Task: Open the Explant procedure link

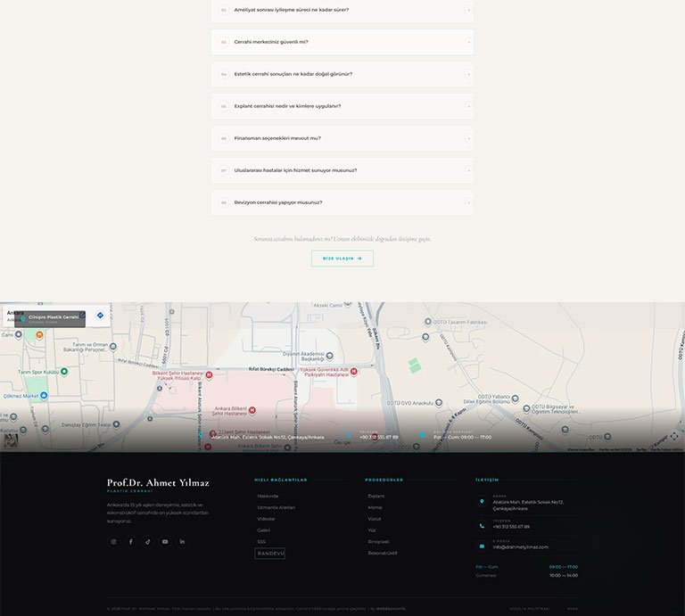Action: (376, 497)
